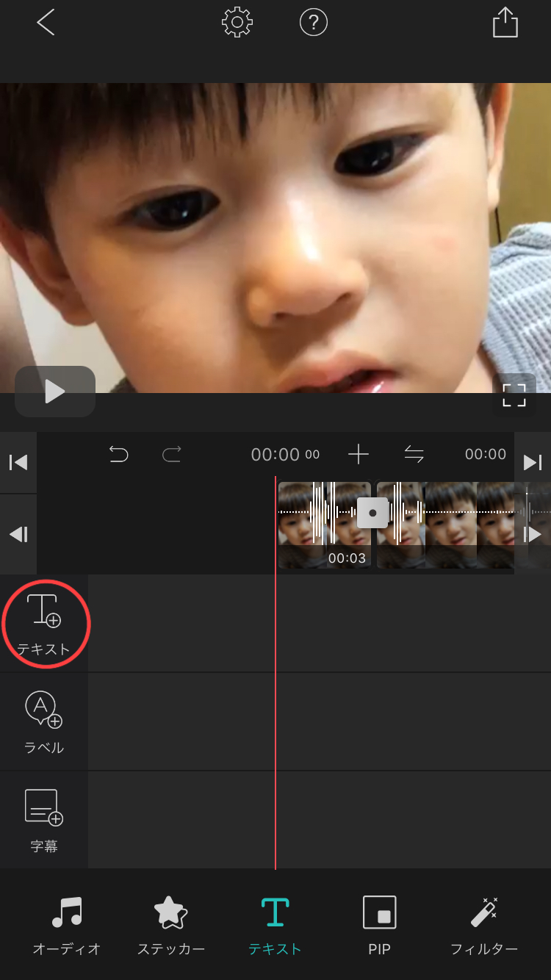The width and height of the screenshot is (551, 980).
Task: Tap the plus icon to add media
Action: click(359, 455)
